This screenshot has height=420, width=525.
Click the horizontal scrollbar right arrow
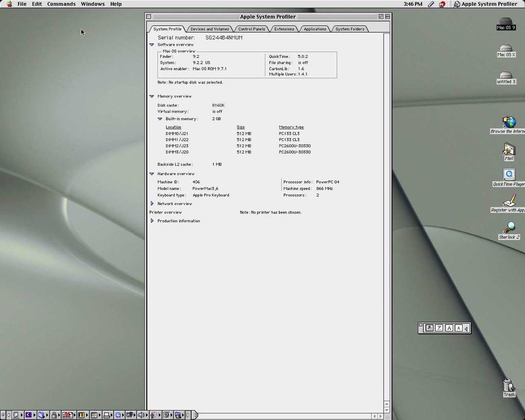[380, 416]
